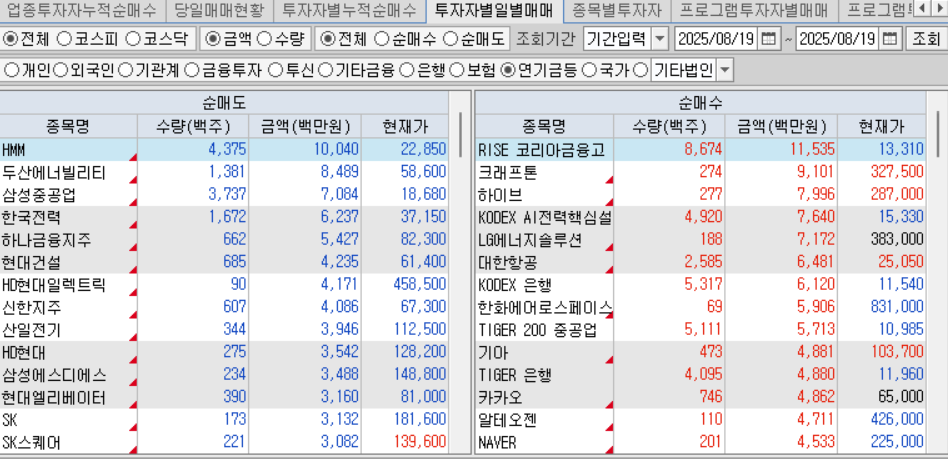The height and width of the screenshot is (459, 948).
Task: Sort by 현재가 header in 순매수 table
Action: click(881, 126)
